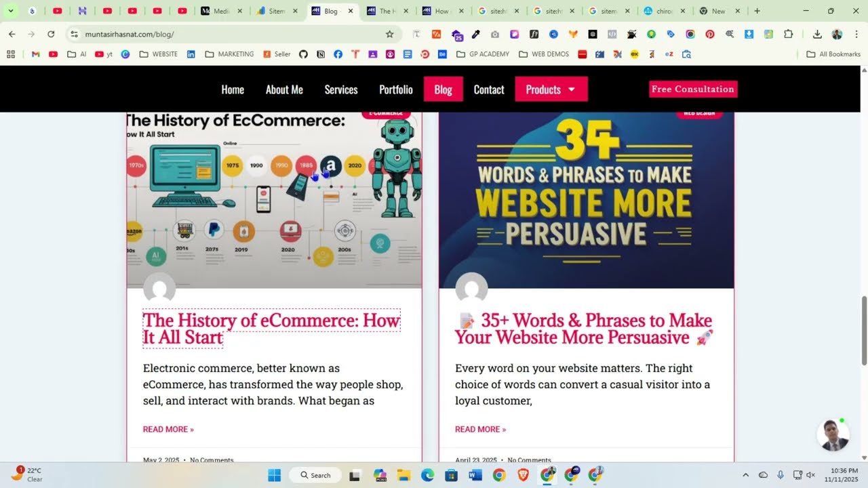The height and width of the screenshot is (488, 868).
Task: Open 35+ Words & Phrases article title
Action: tap(584, 329)
